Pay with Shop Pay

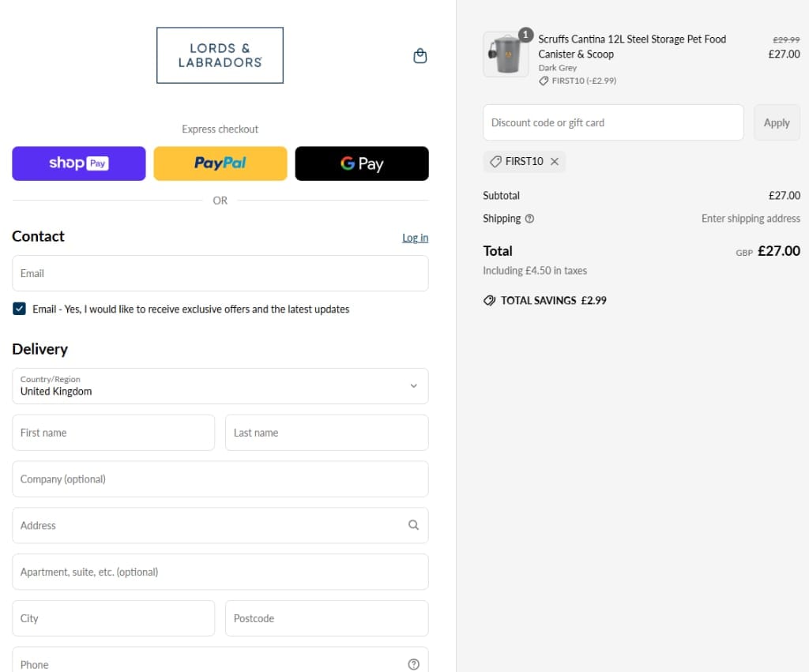tap(79, 163)
